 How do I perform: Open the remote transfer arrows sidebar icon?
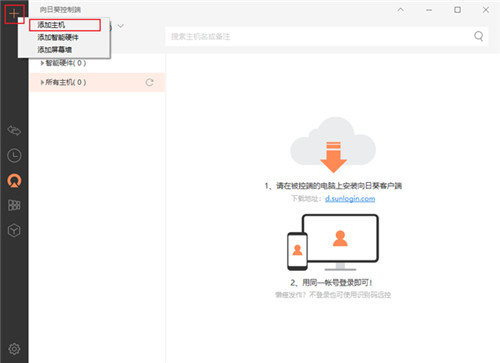[14, 130]
